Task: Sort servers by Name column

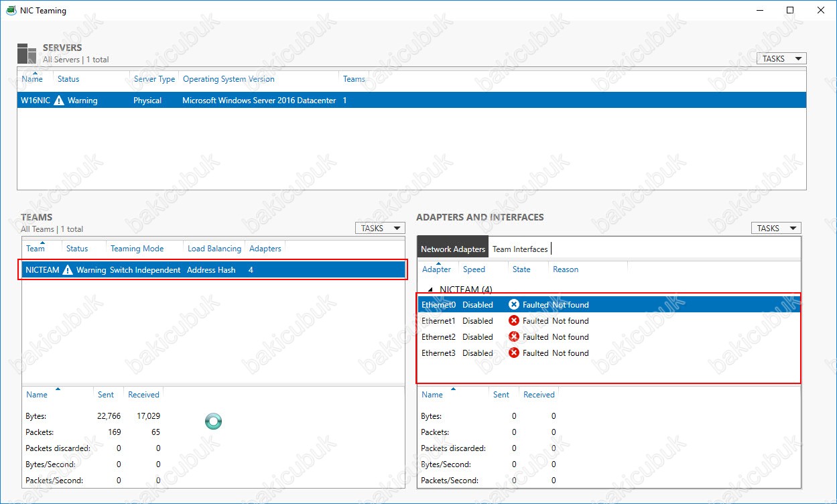Action: click(x=32, y=79)
